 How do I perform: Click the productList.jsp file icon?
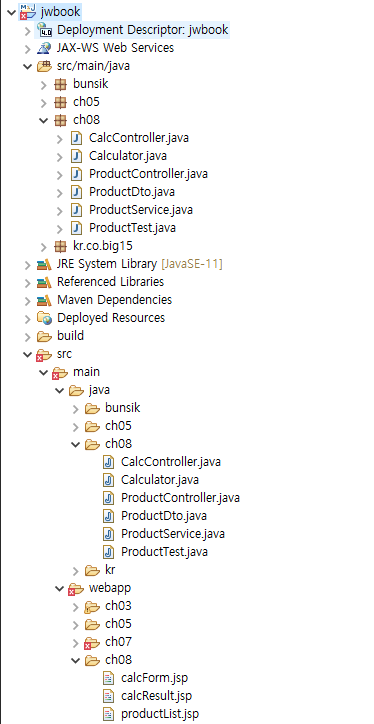tap(108, 714)
